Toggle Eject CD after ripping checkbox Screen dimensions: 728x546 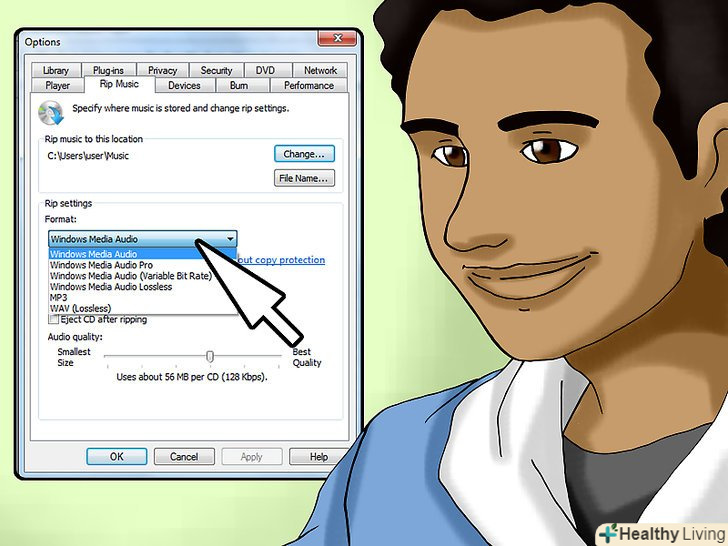point(54,319)
